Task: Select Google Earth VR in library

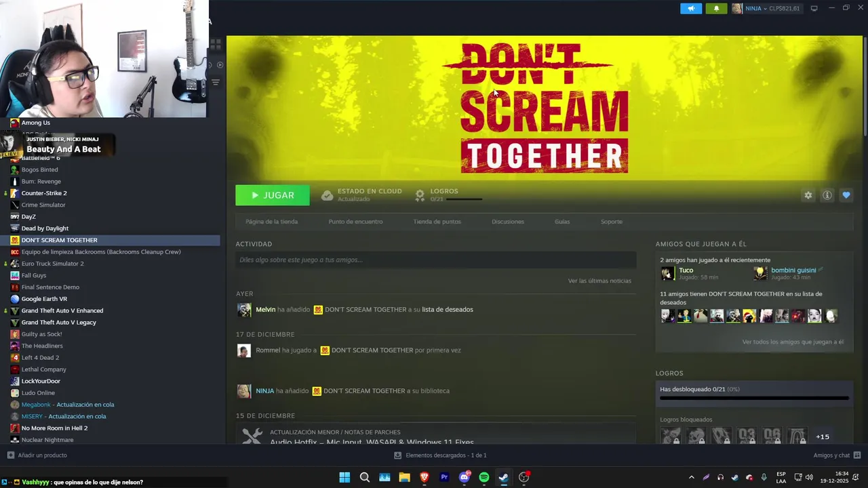Action: [44, 299]
